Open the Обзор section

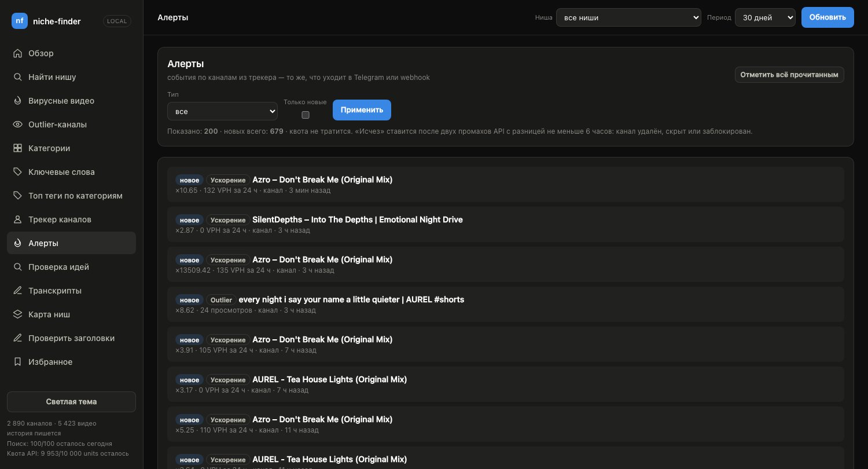pos(71,53)
